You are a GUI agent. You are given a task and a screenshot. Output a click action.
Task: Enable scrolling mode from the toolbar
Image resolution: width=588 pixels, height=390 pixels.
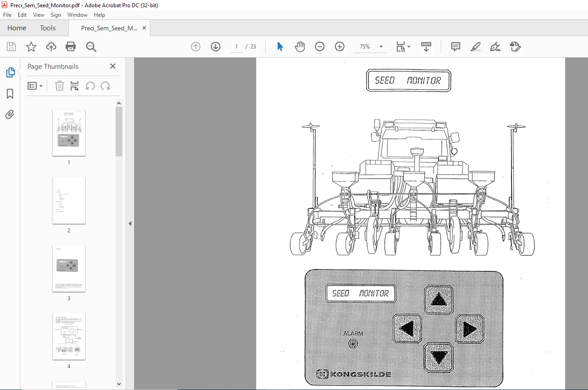[x=426, y=47]
